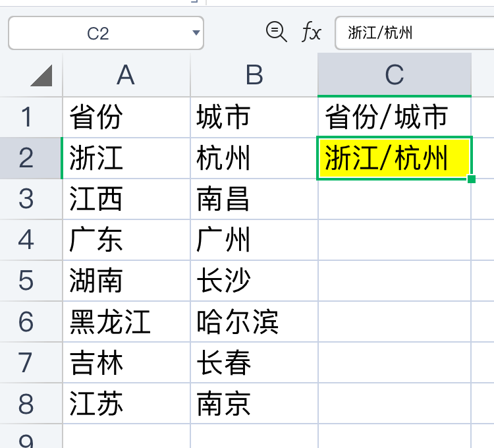
Task: Select column A header
Action: pos(126,75)
